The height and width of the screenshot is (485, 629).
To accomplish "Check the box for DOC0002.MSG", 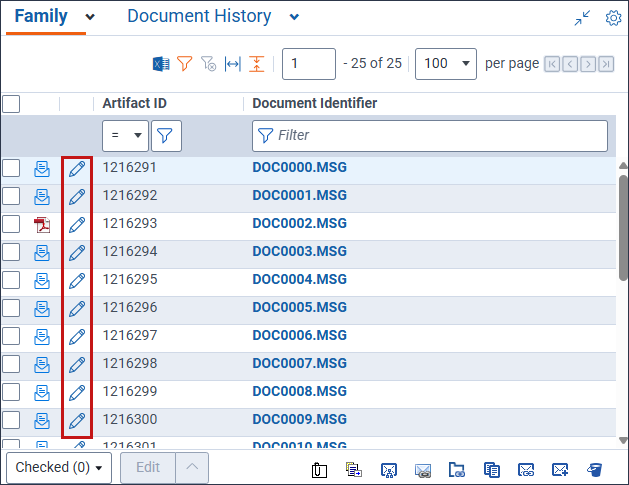I will pyautogui.click(x=11, y=224).
